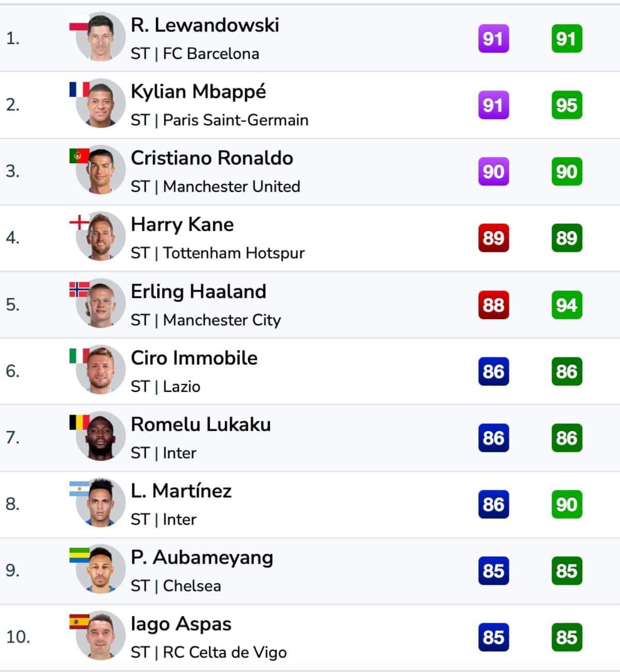
Task: Select the Iago Aspas player name
Action: point(181,624)
